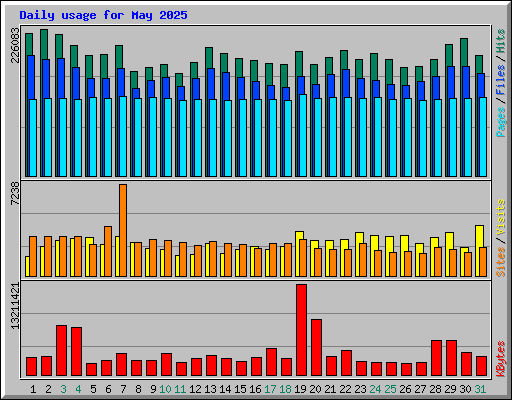Viewport: 512px width, 400px height.
Task: Click day label 12 on the x-axis
Action: [195, 389]
